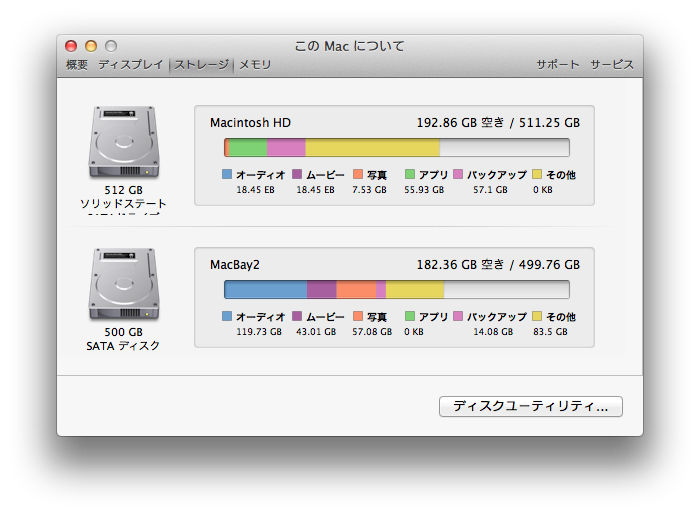Minimize the window with yellow button

tap(91, 46)
